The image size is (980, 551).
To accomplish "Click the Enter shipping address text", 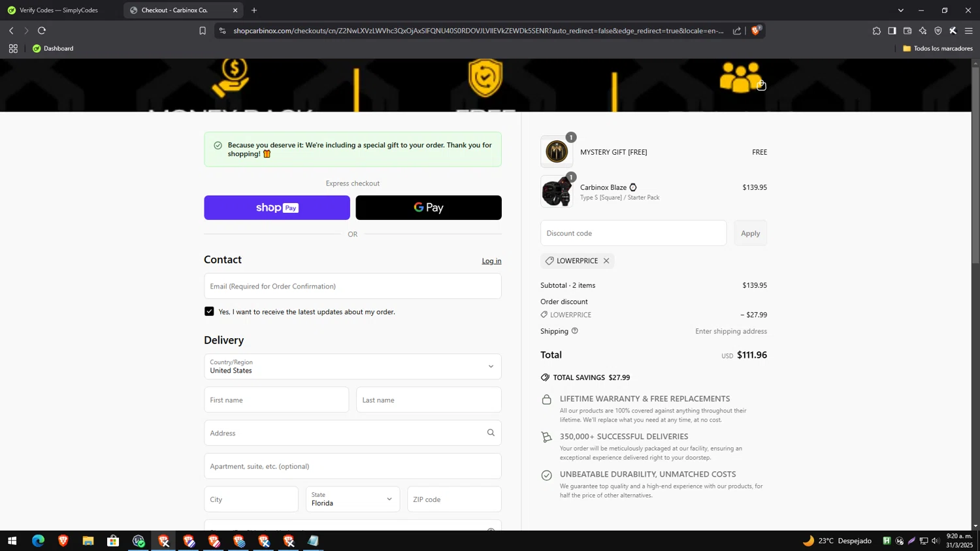I will (x=731, y=331).
